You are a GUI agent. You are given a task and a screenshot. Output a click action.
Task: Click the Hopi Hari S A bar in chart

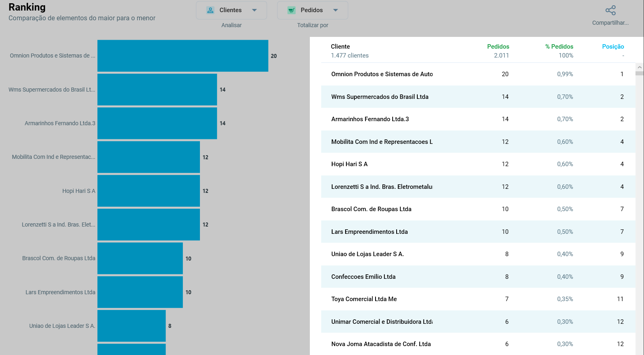pos(148,191)
